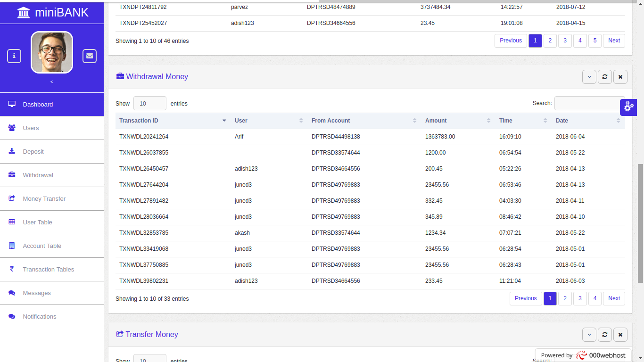Viewport: 644px width, 362px height.
Task: Go to page 5 of the 46-entry table
Action: pos(595,41)
